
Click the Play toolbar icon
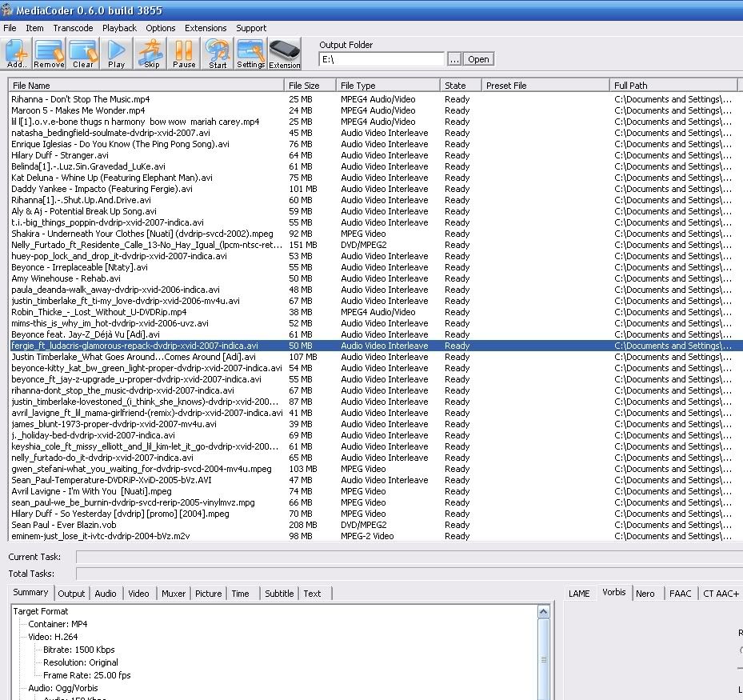(x=116, y=54)
